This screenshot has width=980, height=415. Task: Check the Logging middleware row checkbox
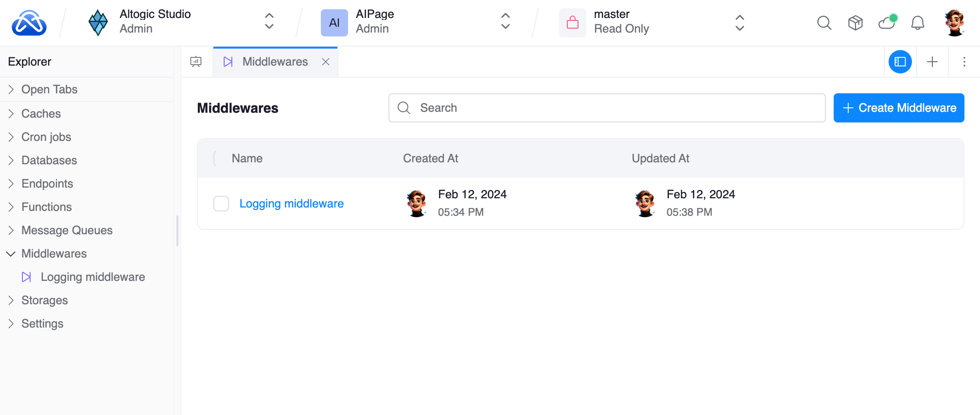tap(221, 204)
